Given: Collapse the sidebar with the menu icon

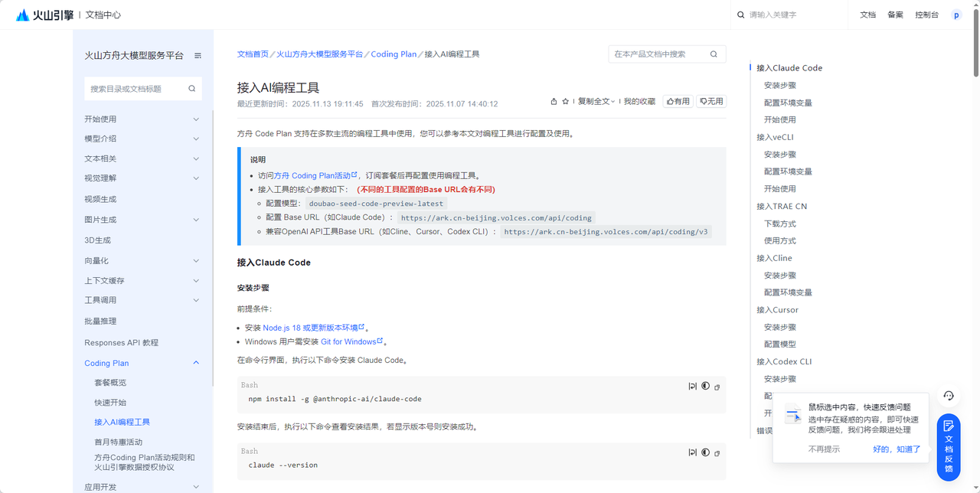Looking at the screenshot, I should [198, 56].
